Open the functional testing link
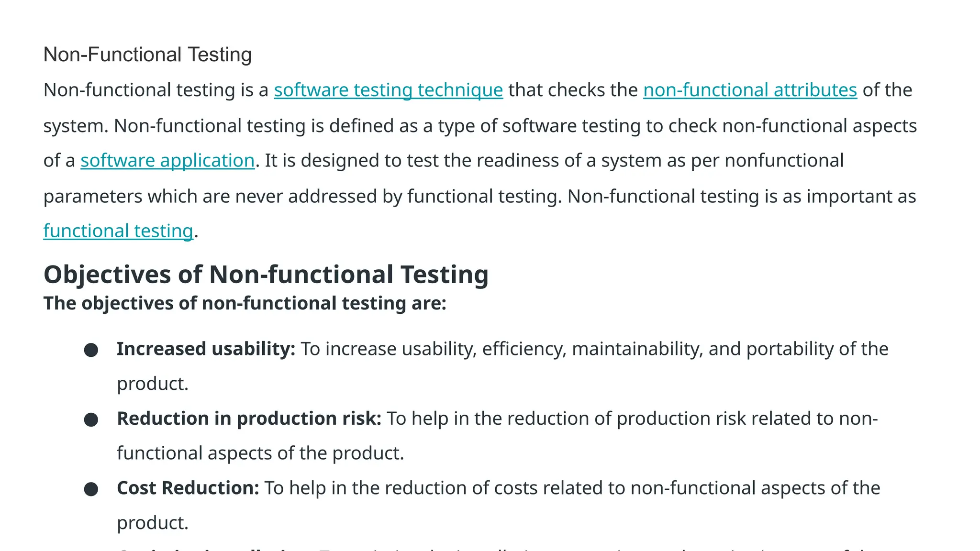This screenshot has height=551, width=980. 118,231
